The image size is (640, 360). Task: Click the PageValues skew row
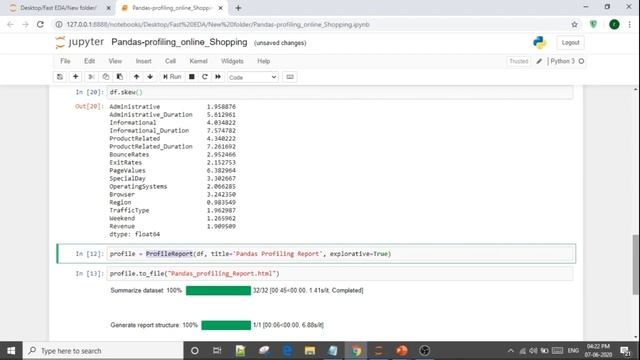point(172,171)
